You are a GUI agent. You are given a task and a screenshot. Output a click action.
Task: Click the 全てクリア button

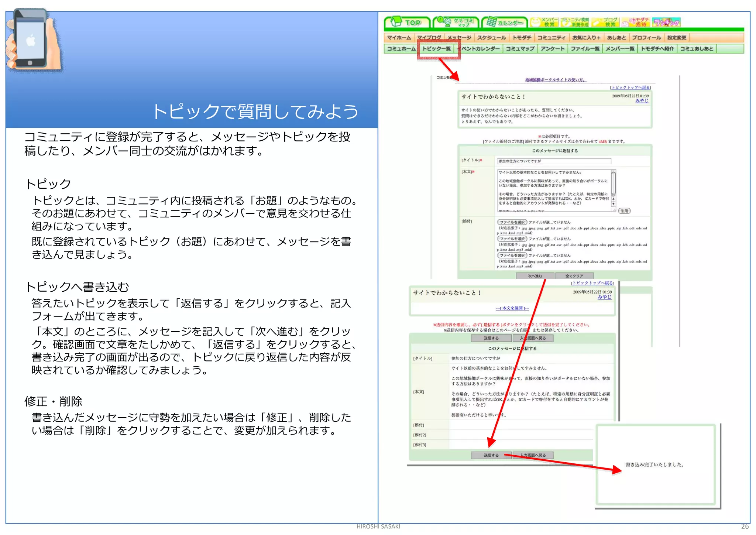574,276
